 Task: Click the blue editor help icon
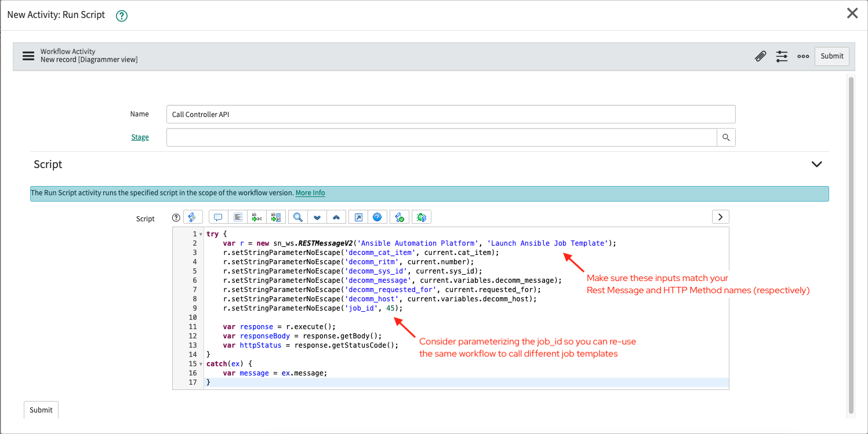[x=377, y=217]
